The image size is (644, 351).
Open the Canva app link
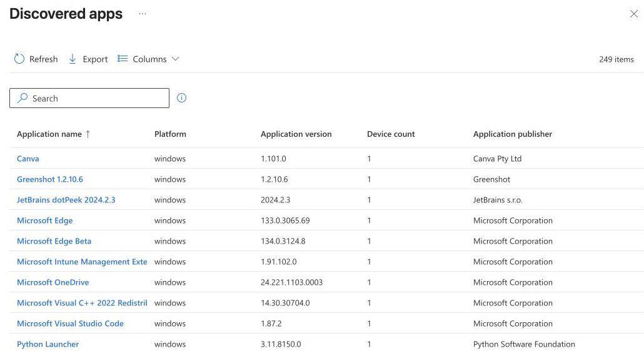28,159
